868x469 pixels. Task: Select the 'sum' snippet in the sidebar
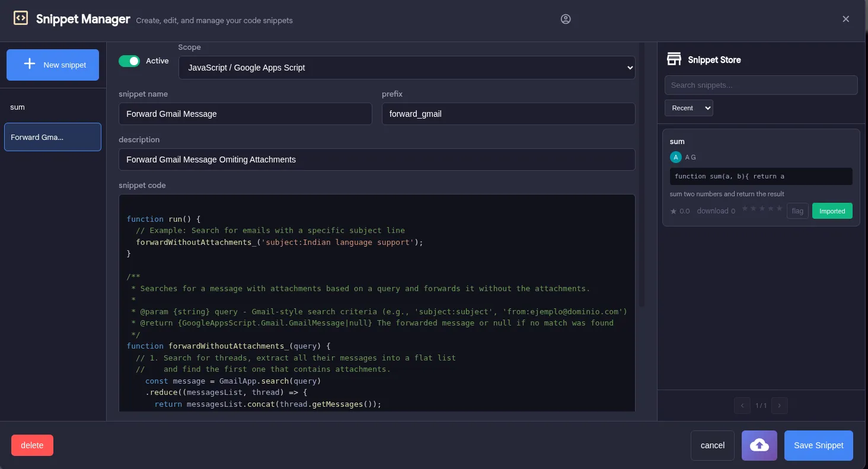click(x=53, y=107)
